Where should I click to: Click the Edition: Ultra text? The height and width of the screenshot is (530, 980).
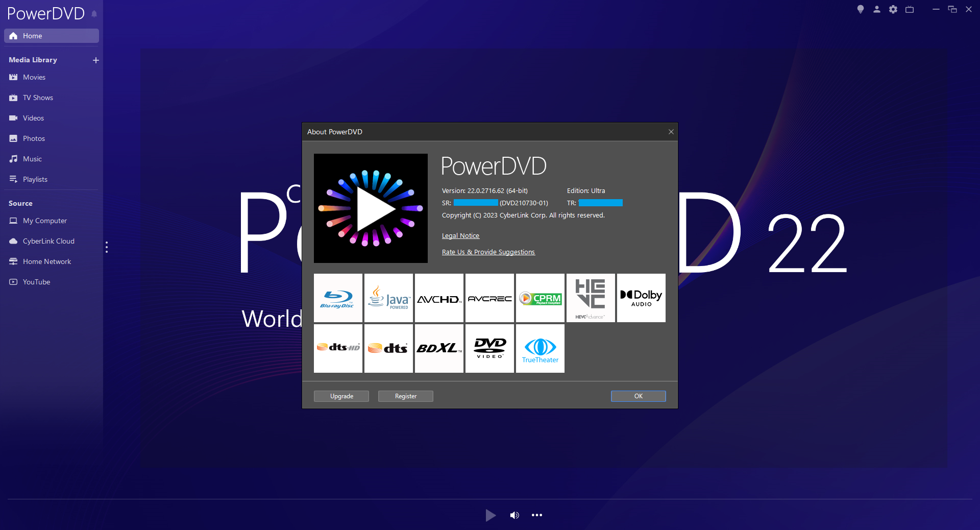(x=586, y=191)
